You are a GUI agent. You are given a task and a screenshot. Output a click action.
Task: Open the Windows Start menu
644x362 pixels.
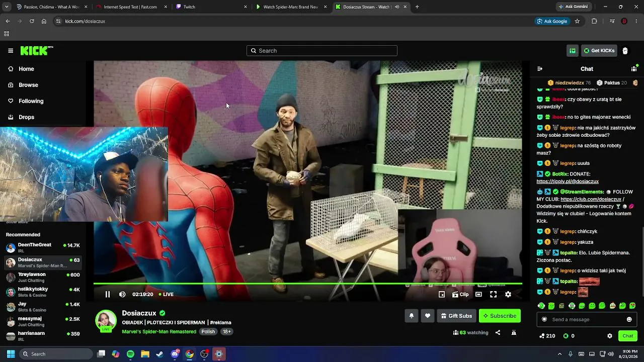pyautogui.click(x=11, y=354)
